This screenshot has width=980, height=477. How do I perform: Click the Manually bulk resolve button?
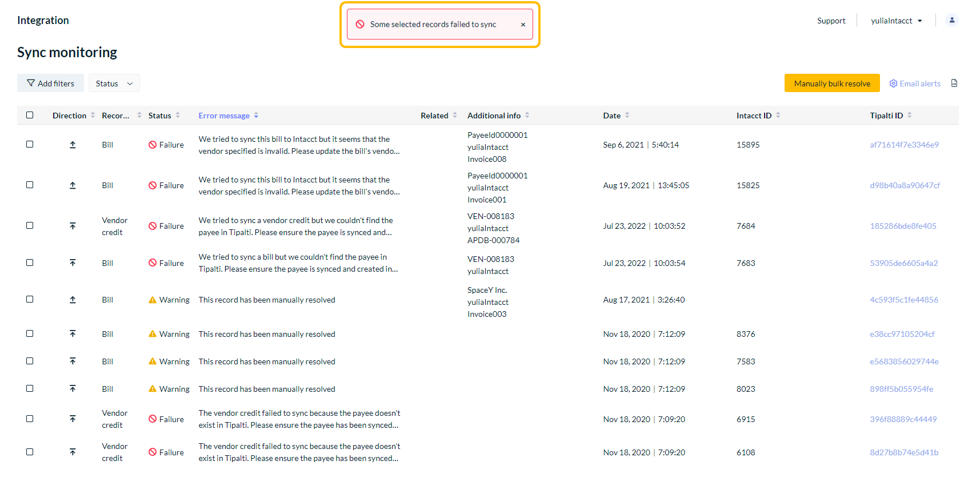pyautogui.click(x=831, y=84)
